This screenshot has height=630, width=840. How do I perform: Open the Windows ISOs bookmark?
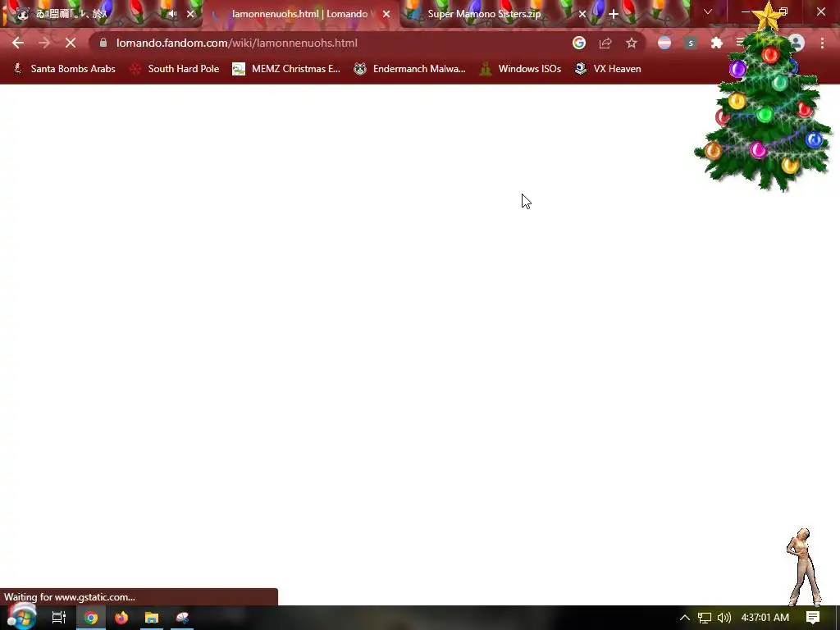(520, 69)
